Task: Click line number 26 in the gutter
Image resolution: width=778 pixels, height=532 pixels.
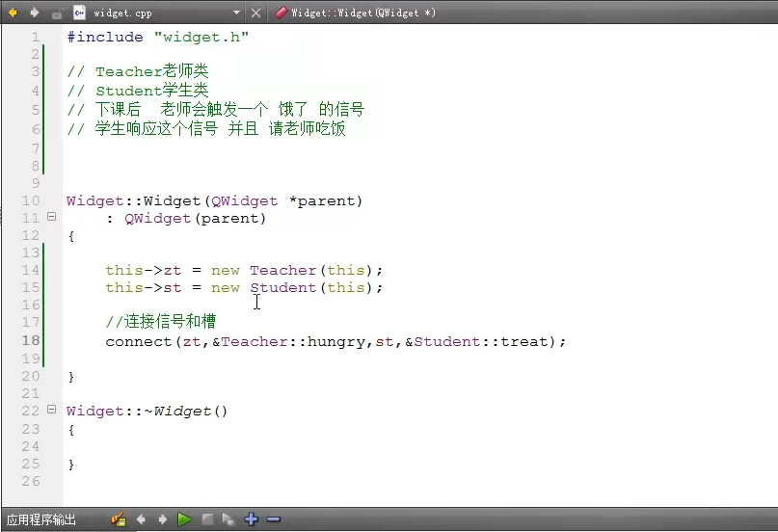Action: point(30,481)
